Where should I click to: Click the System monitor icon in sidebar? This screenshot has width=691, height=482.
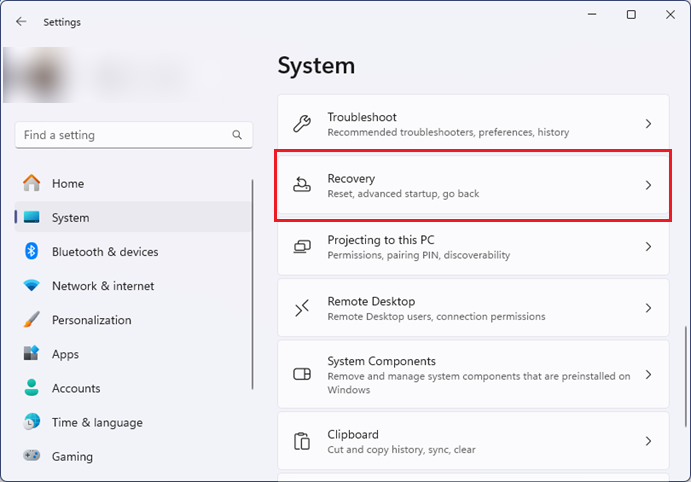(31, 217)
